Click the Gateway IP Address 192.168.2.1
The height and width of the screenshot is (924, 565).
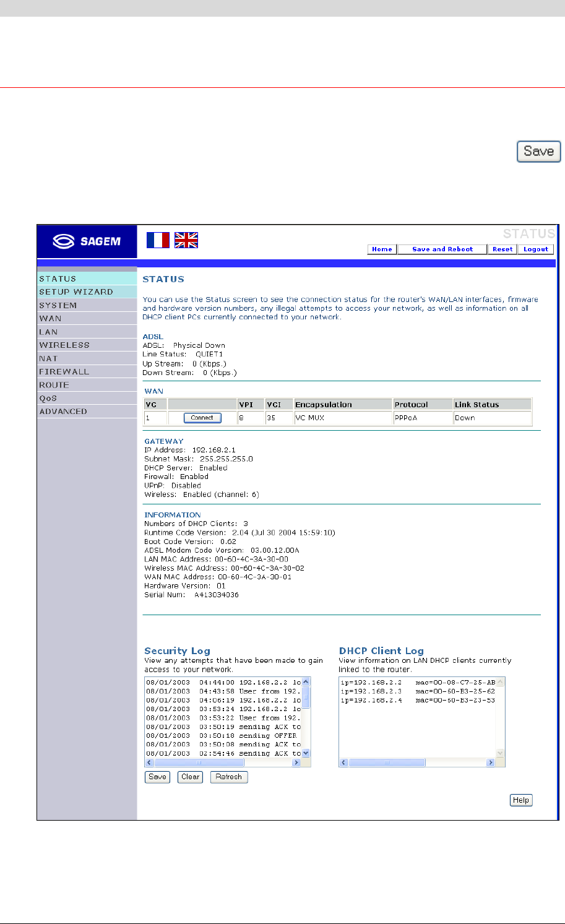[213, 450]
